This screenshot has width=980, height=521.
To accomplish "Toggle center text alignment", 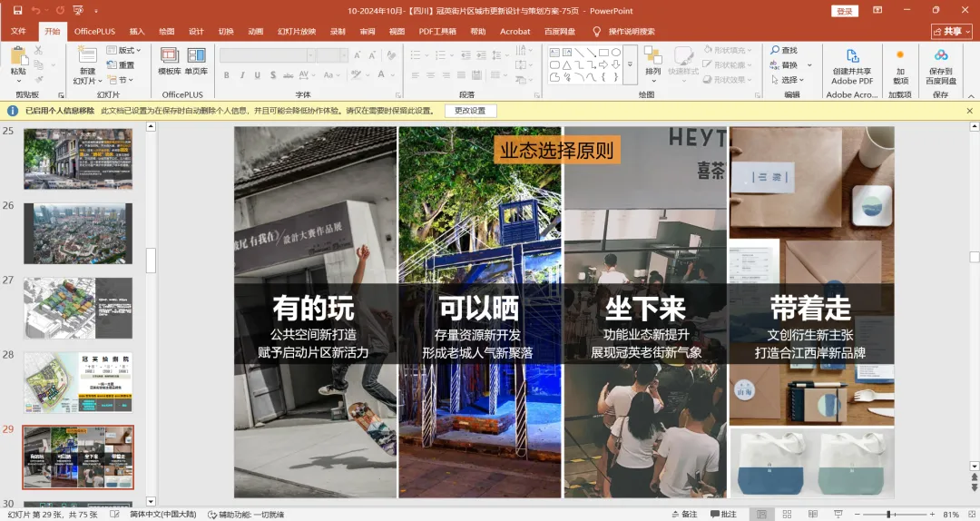I will coord(431,75).
